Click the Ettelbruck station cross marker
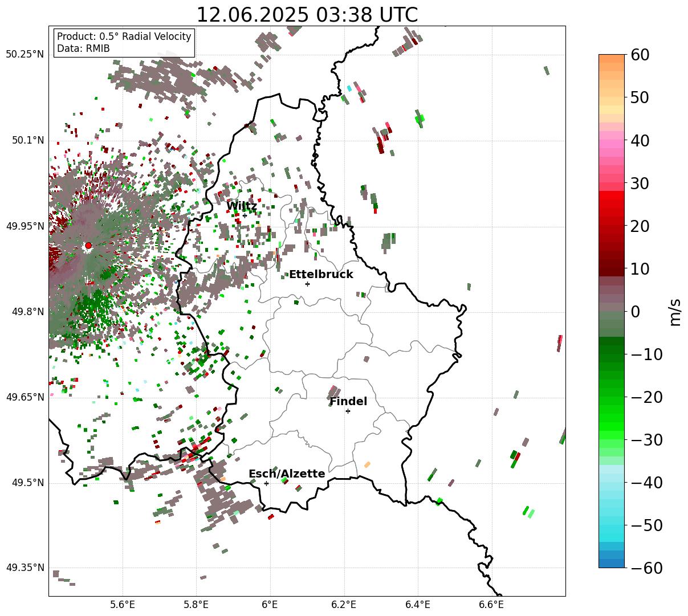688x616 pixels. point(308,284)
